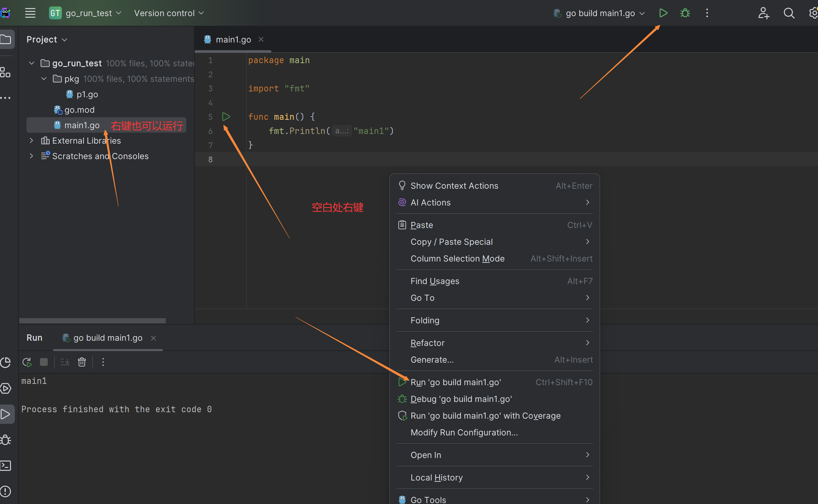The image size is (818, 504).
Task: Click Modify Run Configuration... menu entry
Action: 464,432
